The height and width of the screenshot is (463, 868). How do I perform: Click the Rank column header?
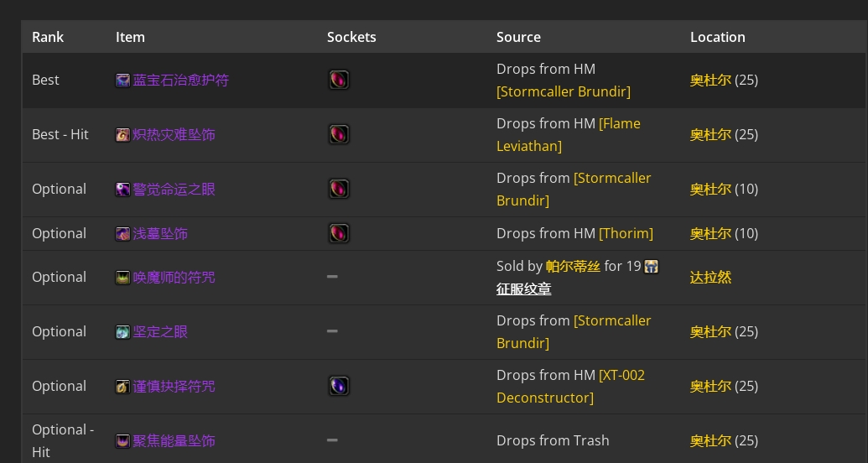[x=48, y=37]
